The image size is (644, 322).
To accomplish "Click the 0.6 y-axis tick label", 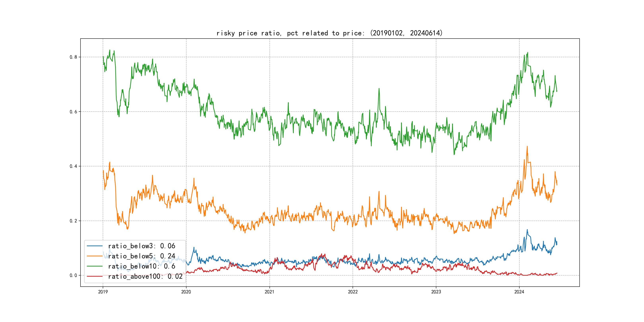I will [73, 112].
